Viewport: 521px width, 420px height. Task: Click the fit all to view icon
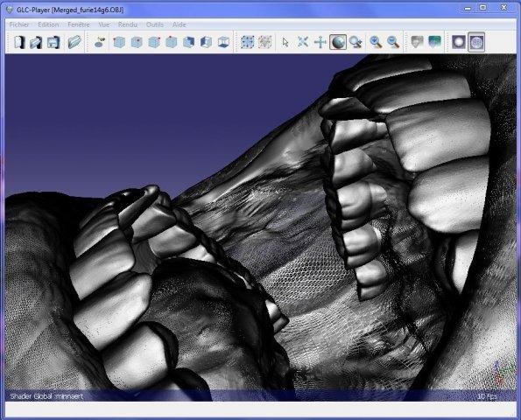(247, 42)
